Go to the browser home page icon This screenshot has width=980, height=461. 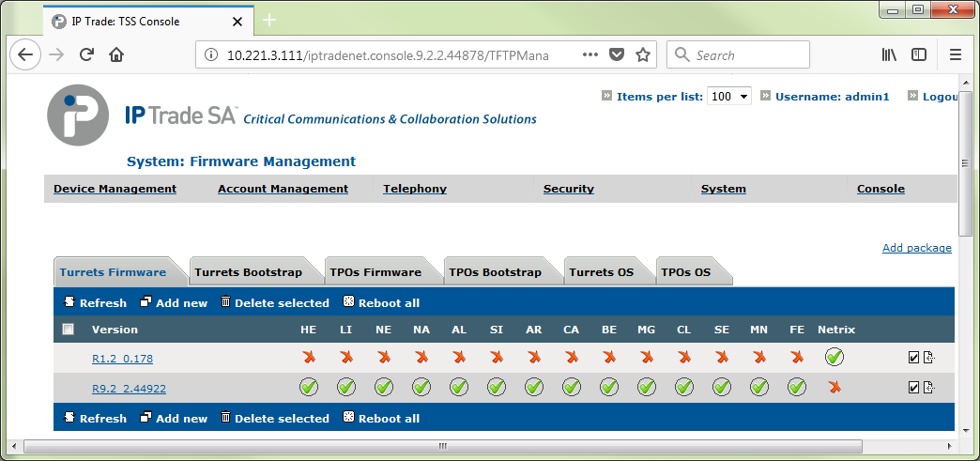(116, 55)
